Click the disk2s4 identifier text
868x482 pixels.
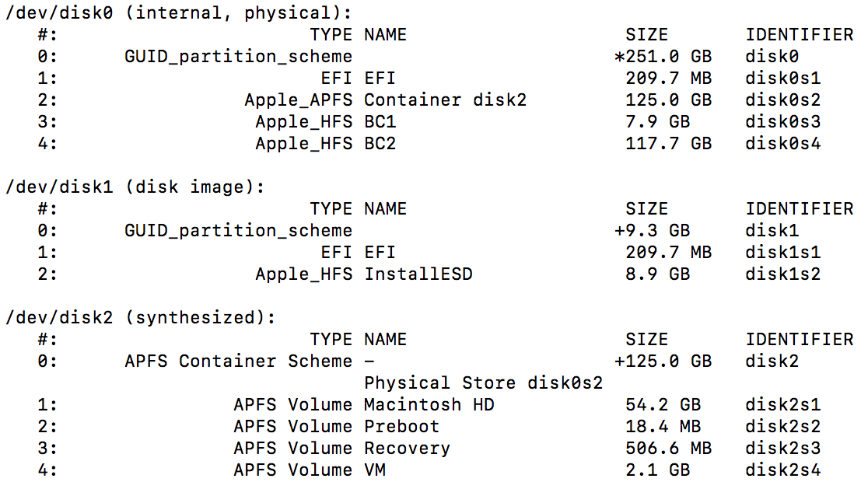coord(782,470)
